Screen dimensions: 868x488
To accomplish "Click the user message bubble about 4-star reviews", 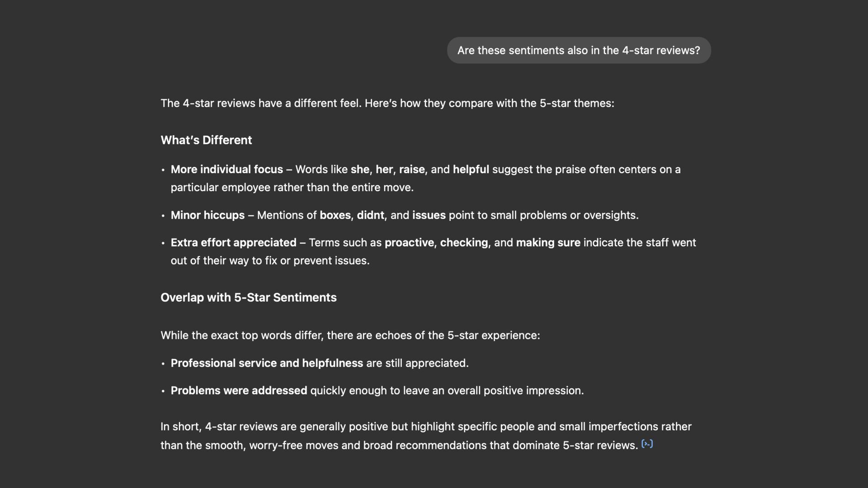I will (x=578, y=50).
